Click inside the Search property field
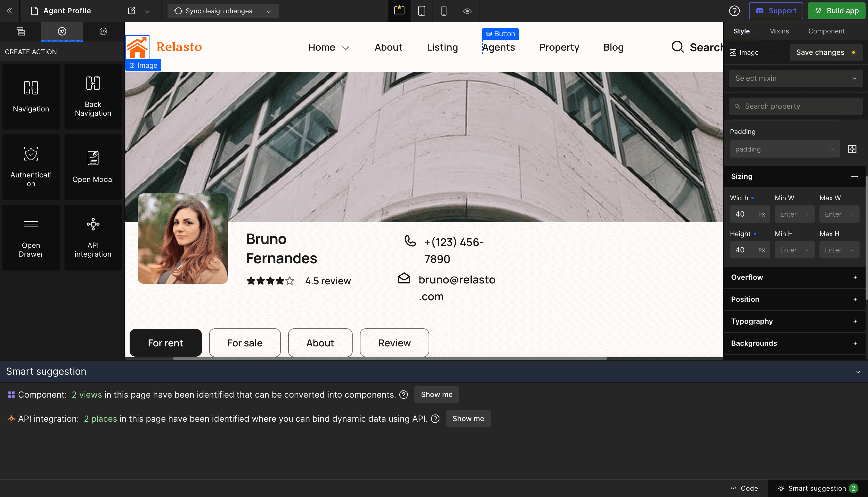Image resolution: width=868 pixels, height=497 pixels. point(796,106)
